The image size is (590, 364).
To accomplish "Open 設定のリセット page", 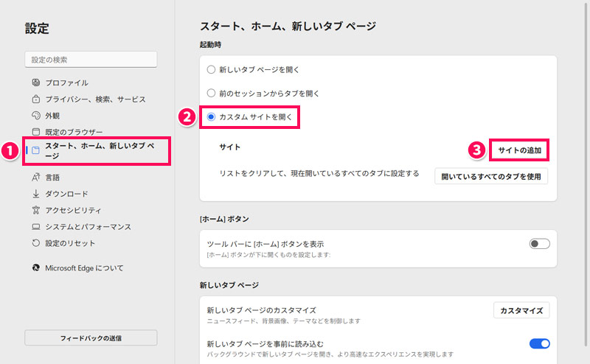I will (70, 243).
